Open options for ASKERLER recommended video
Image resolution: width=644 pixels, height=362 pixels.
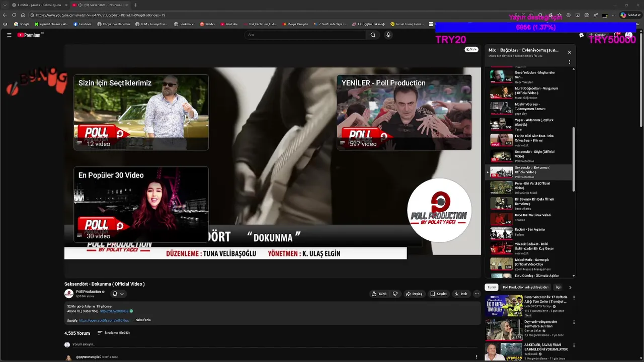coord(574,346)
